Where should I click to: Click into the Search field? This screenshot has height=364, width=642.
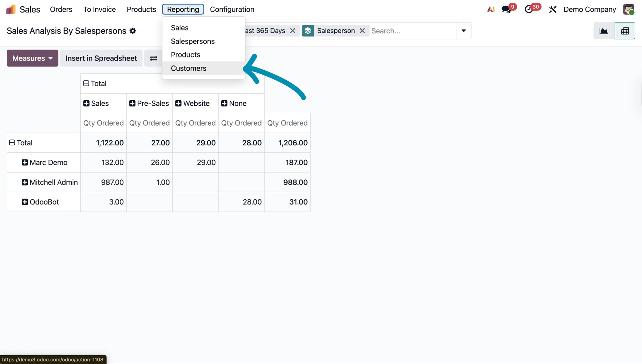point(412,31)
